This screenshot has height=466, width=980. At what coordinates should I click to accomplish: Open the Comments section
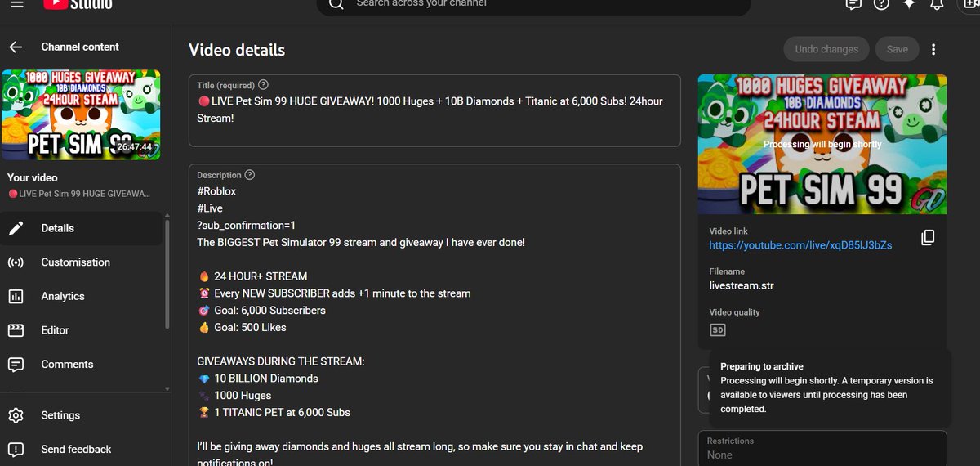click(82, 365)
